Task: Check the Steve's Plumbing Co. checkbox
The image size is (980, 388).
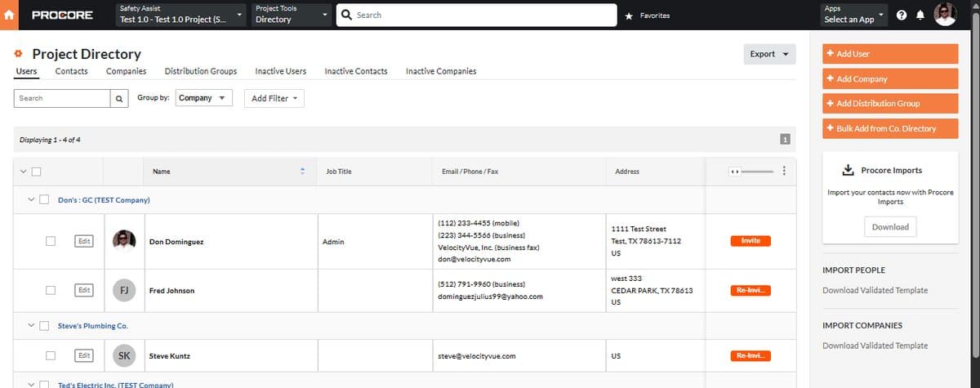Action: 46,326
